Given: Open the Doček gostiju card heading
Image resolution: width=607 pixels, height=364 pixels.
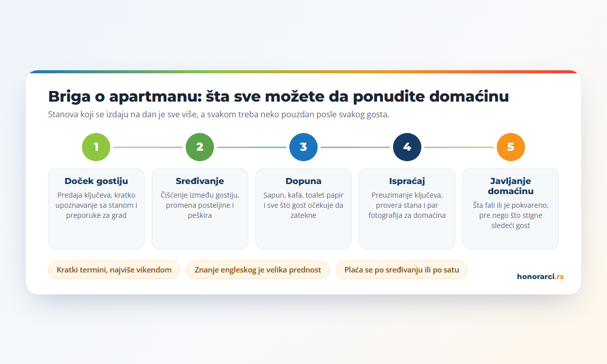Looking at the screenshot, I should (96, 181).
